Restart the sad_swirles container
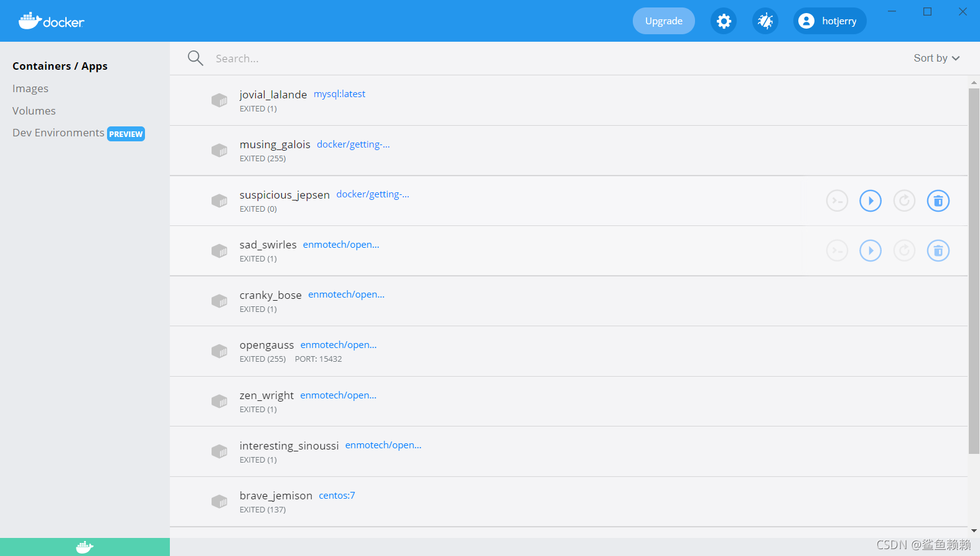The image size is (980, 556). [904, 251]
